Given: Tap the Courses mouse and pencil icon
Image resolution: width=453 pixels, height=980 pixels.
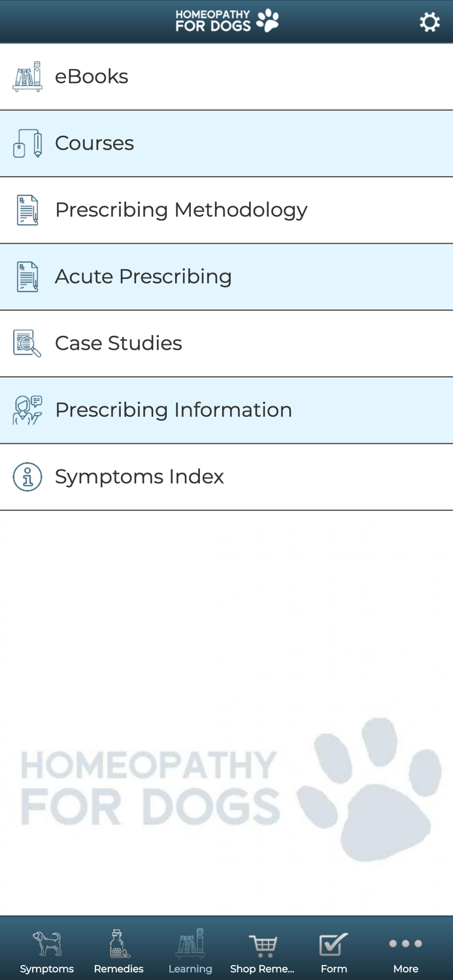Looking at the screenshot, I should point(27,144).
